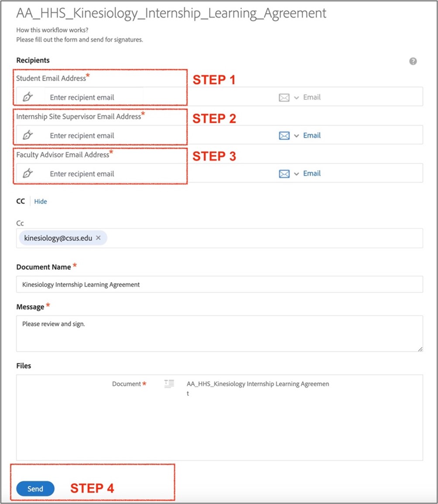Click the Document Name text field
This screenshot has height=504, width=438.
[219, 284]
